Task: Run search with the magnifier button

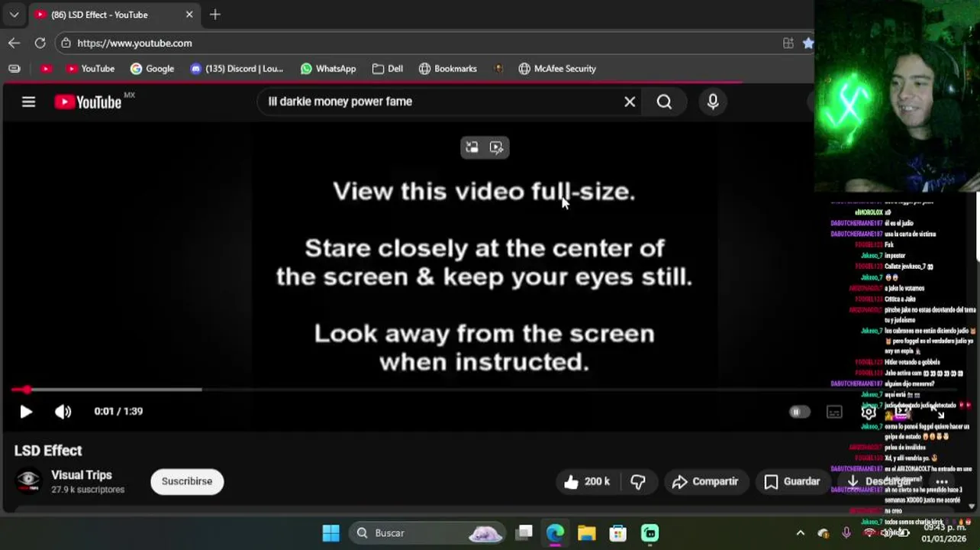Action: tap(664, 102)
